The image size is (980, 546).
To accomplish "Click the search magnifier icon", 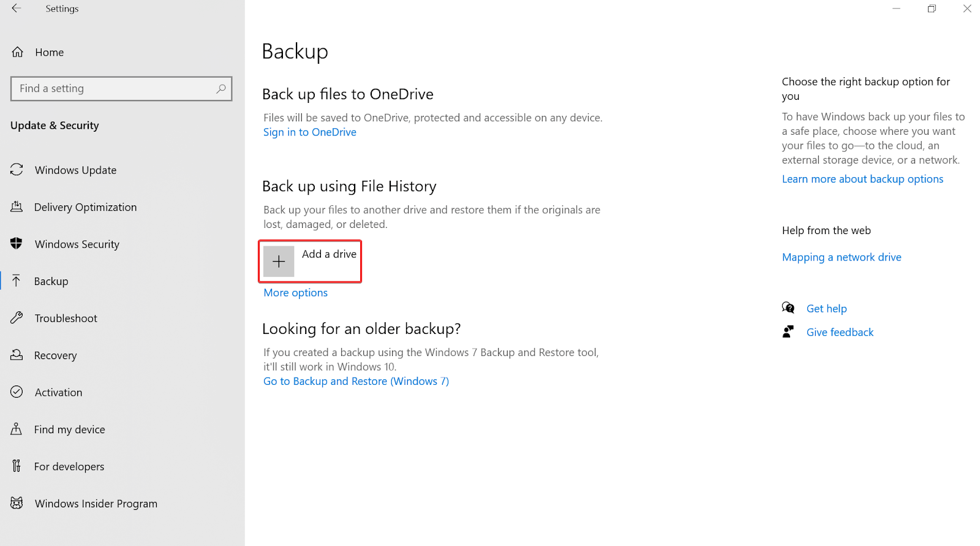I will [221, 89].
